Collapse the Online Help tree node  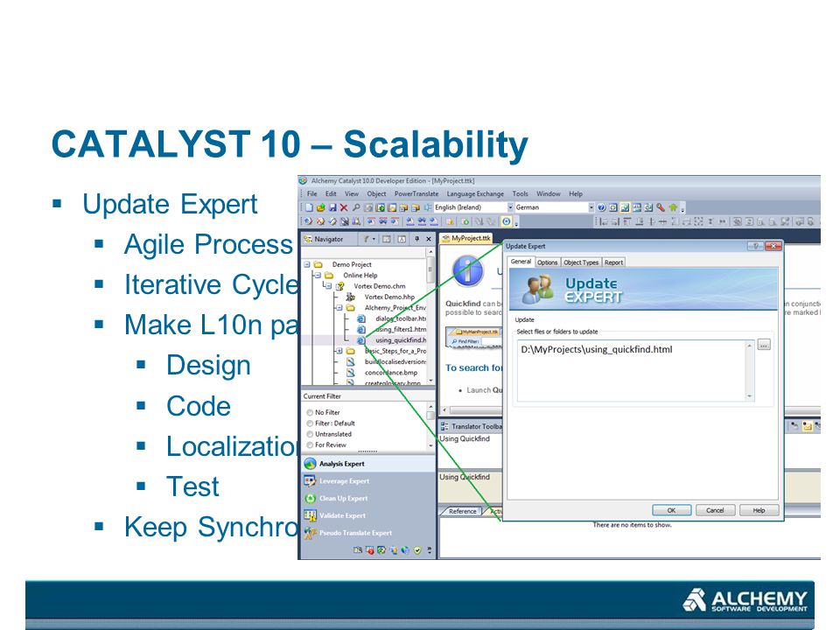(x=318, y=275)
